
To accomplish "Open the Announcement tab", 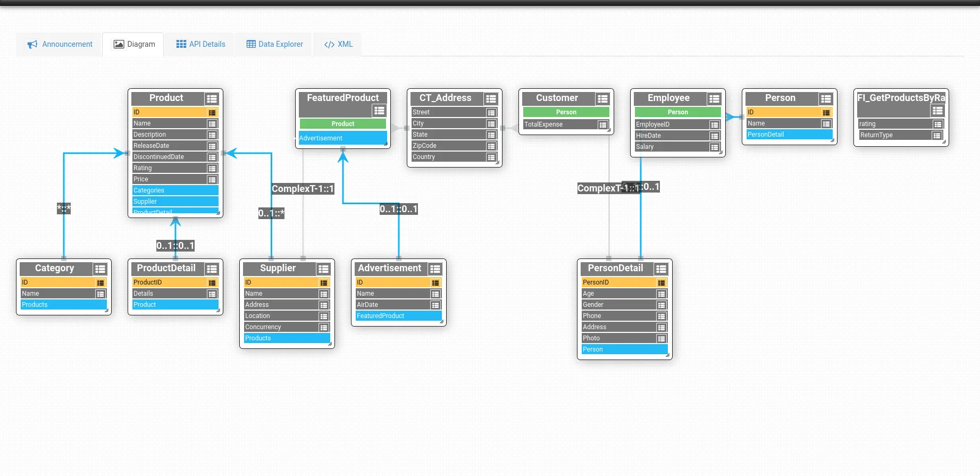I will pyautogui.click(x=60, y=44).
